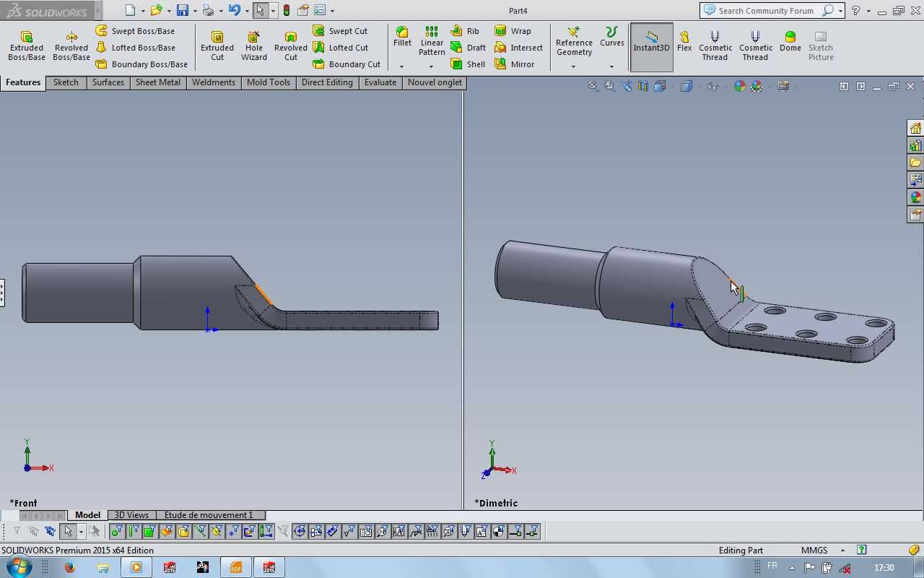The image size is (924, 578).
Task: Toggle the Filter Surface Bodies button
Action: pos(166,532)
